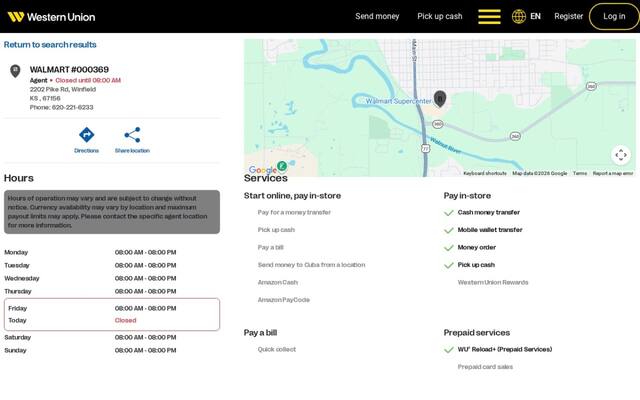This screenshot has width=640, height=400.
Task: Open the map Terms link
Action: click(x=580, y=173)
